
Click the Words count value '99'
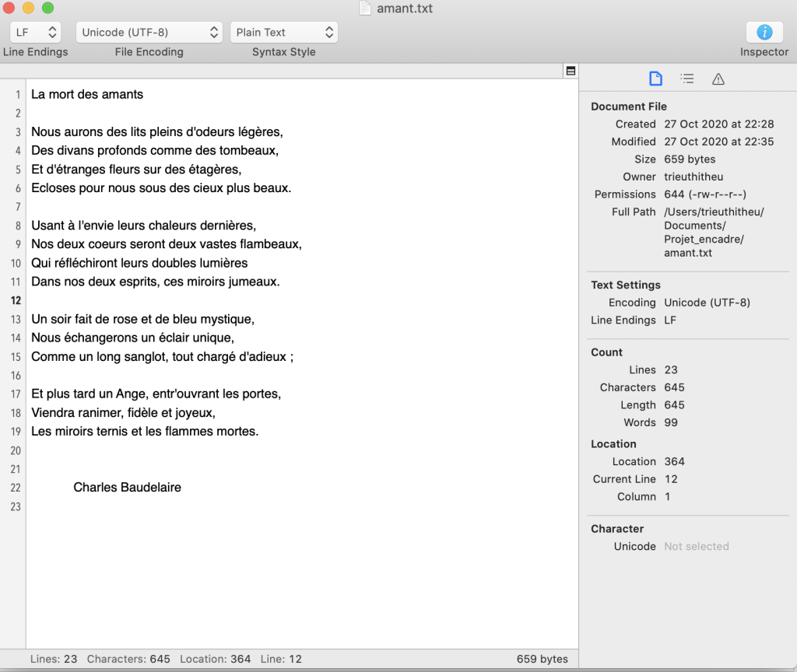click(x=671, y=422)
